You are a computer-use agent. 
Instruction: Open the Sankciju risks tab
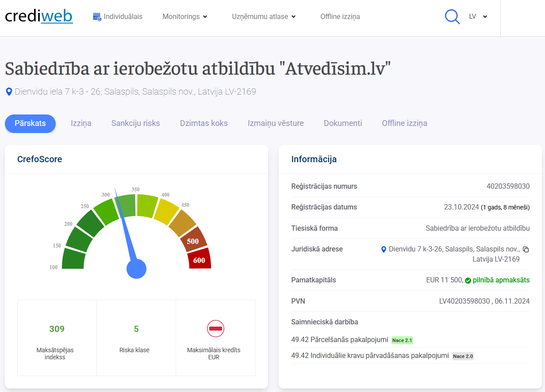135,123
